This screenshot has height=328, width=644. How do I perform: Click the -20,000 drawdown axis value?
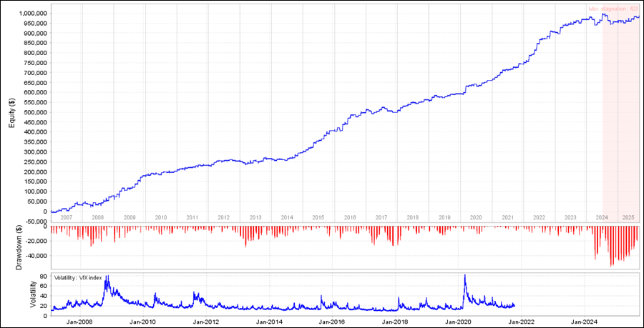coord(36,241)
